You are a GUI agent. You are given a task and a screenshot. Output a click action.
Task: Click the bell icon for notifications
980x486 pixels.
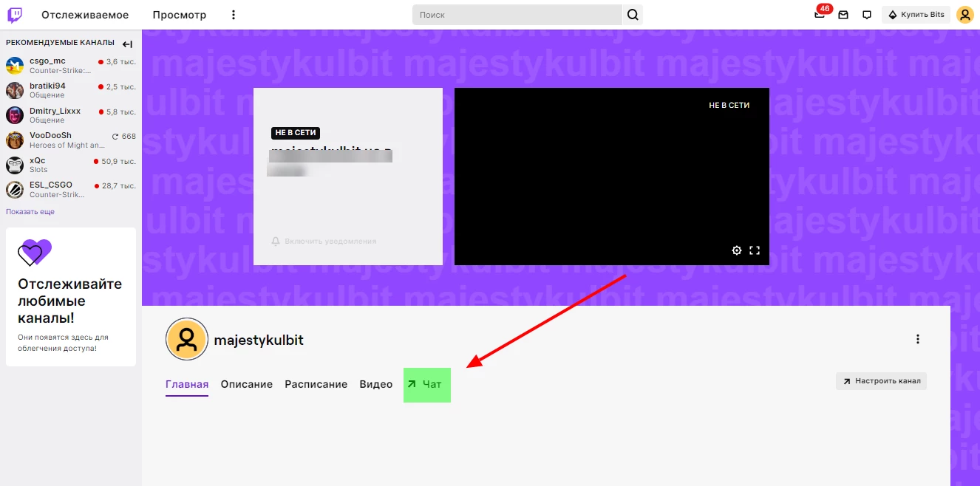276,242
